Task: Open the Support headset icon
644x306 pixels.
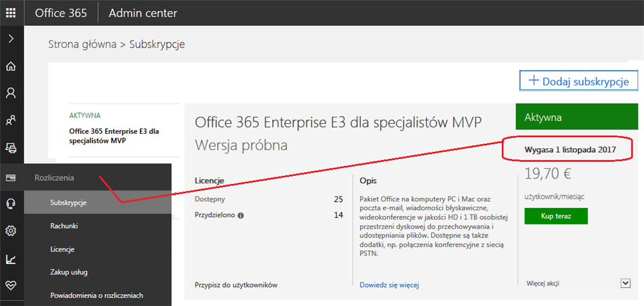Action: coord(11,204)
